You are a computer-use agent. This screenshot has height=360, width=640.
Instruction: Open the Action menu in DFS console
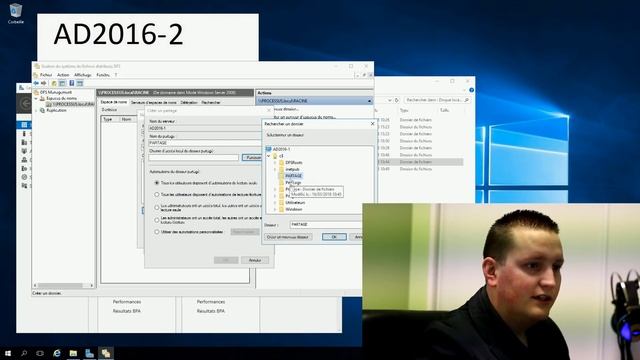[x=63, y=75]
